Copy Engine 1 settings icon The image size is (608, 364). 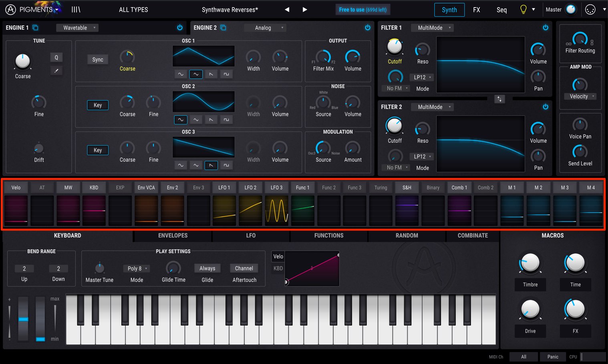pyautogui.click(x=35, y=28)
